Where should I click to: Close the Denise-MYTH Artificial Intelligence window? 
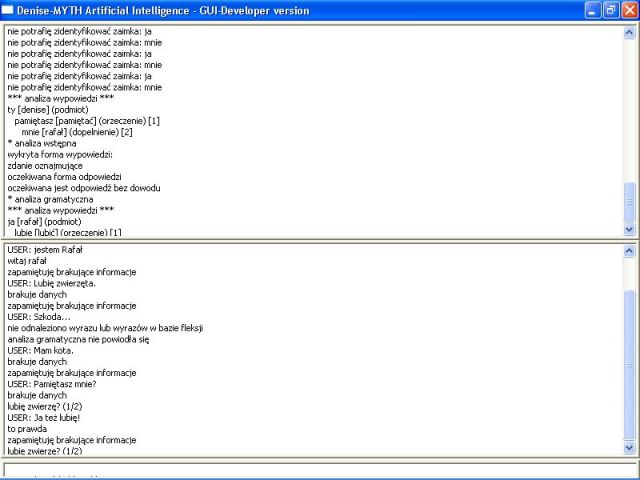pos(629,10)
